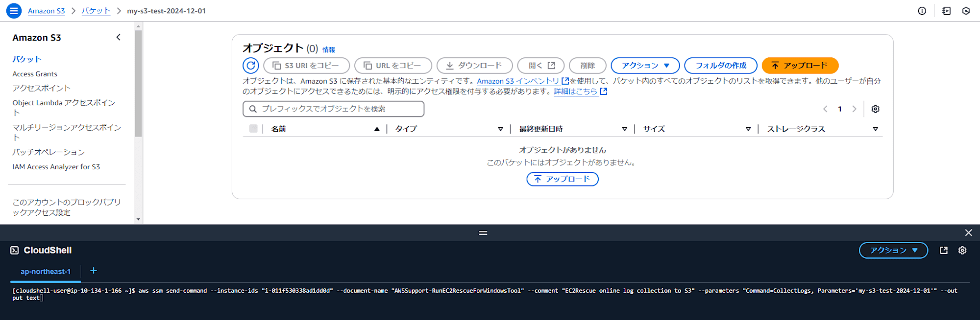Viewport: 980px width, 320px height.
Task: Open アクセスポイント in sidebar
Action: click(42, 88)
